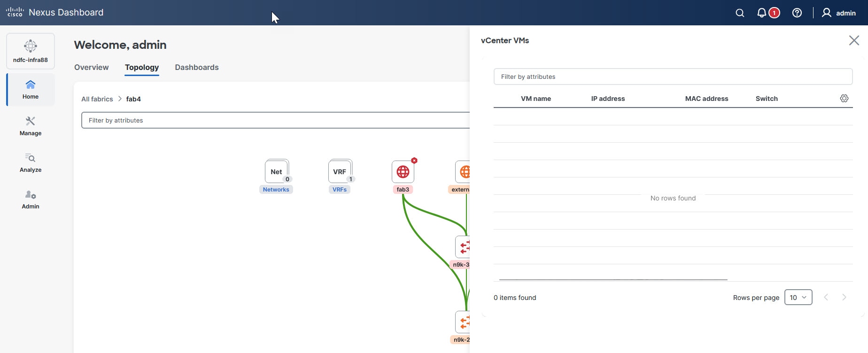Image resolution: width=868 pixels, height=353 pixels.
Task: Click the error badge on fab3
Action: tap(414, 161)
